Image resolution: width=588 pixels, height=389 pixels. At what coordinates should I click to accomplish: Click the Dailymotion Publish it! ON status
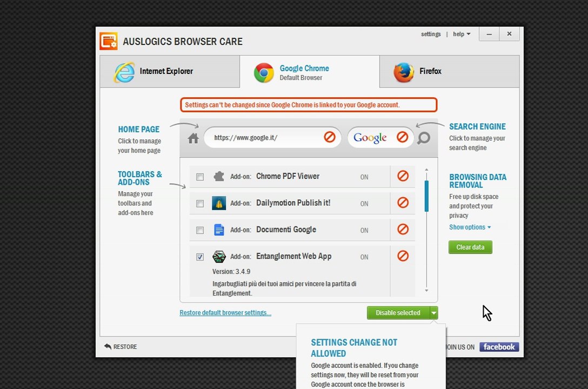(x=364, y=204)
